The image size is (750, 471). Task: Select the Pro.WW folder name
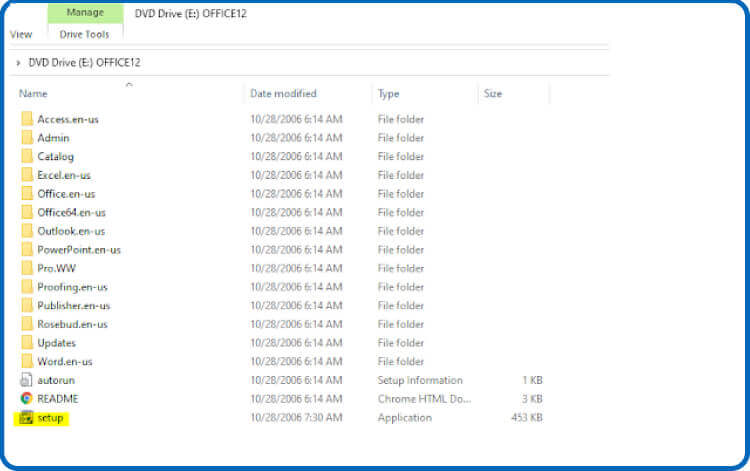(56, 268)
